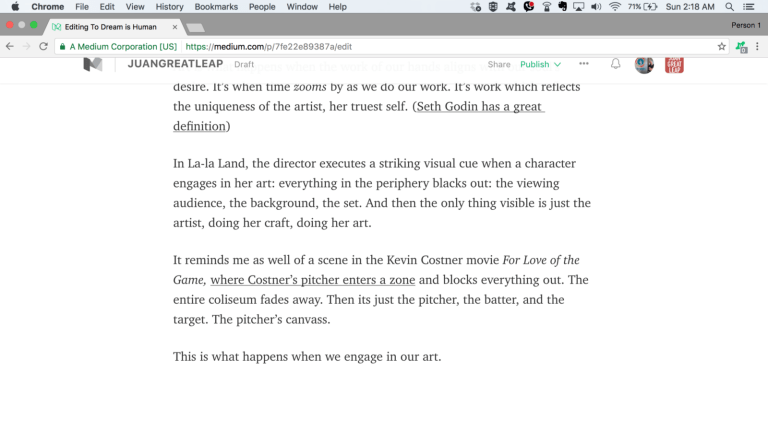This screenshot has height=441, width=768.
Task: Open the notifications bell
Action: point(616,64)
